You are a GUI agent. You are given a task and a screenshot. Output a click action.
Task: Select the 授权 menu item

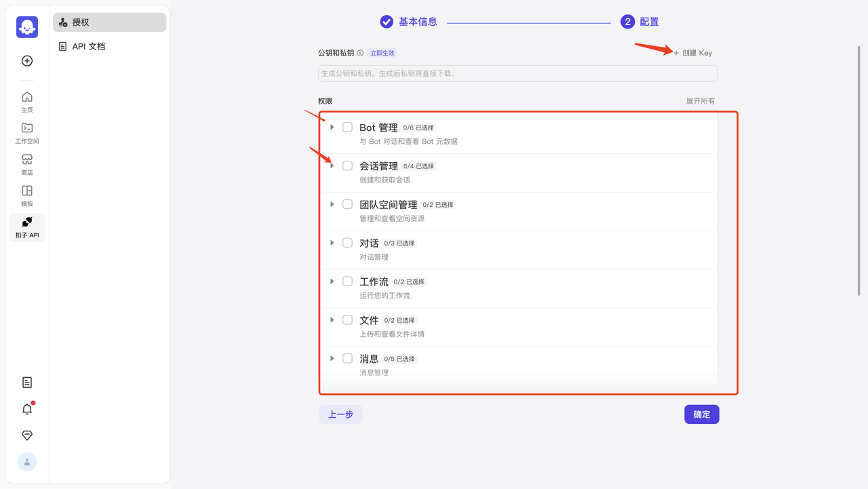click(110, 22)
